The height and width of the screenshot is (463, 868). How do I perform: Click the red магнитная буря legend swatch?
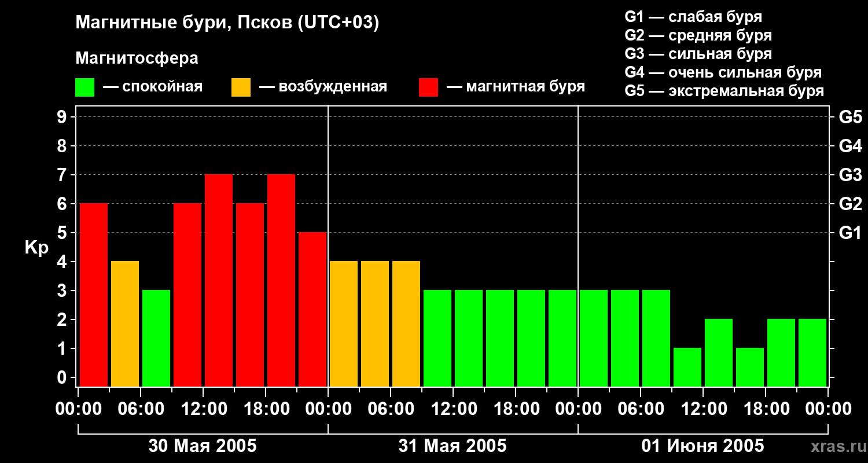point(429,87)
